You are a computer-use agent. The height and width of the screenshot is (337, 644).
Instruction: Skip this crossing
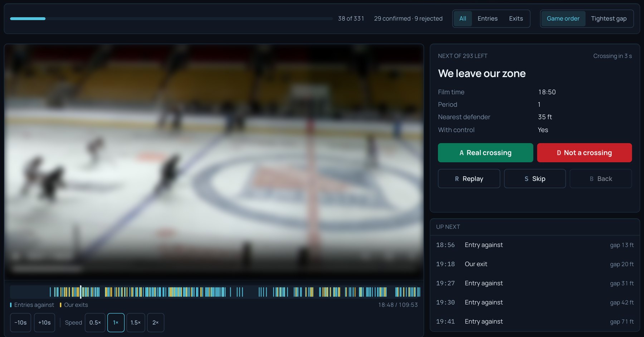[x=535, y=179]
